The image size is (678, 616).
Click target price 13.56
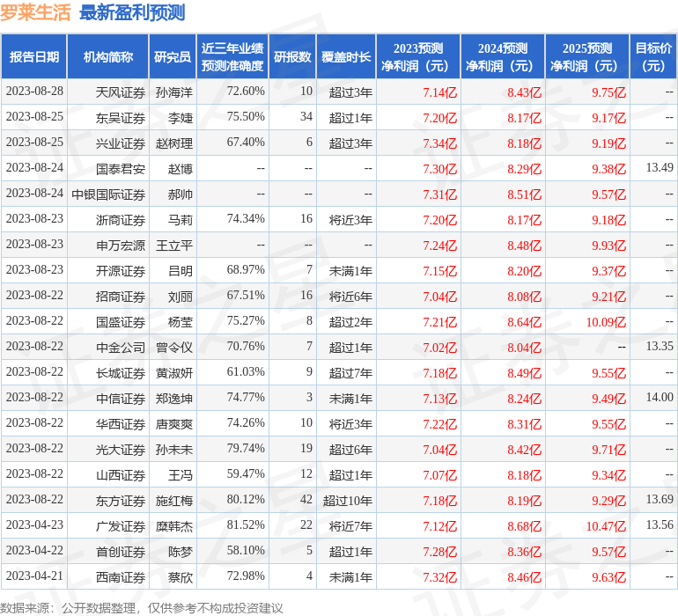click(660, 524)
